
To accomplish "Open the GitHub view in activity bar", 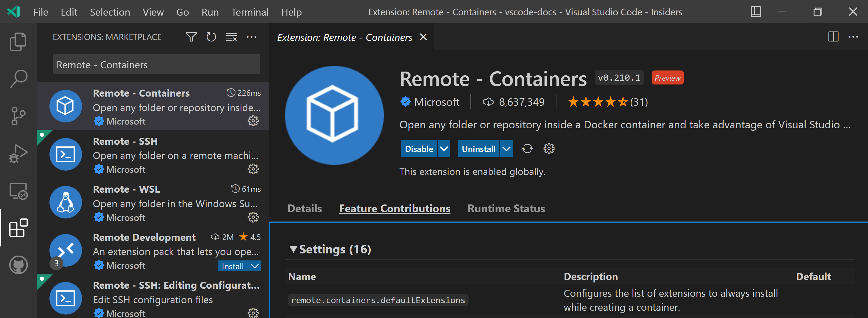I will point(18,265).
